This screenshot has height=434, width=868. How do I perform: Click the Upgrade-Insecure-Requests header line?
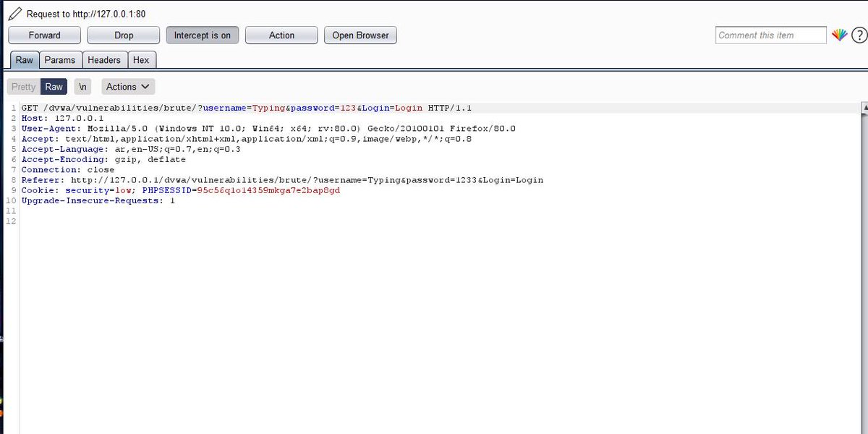(x=98, y=200)
